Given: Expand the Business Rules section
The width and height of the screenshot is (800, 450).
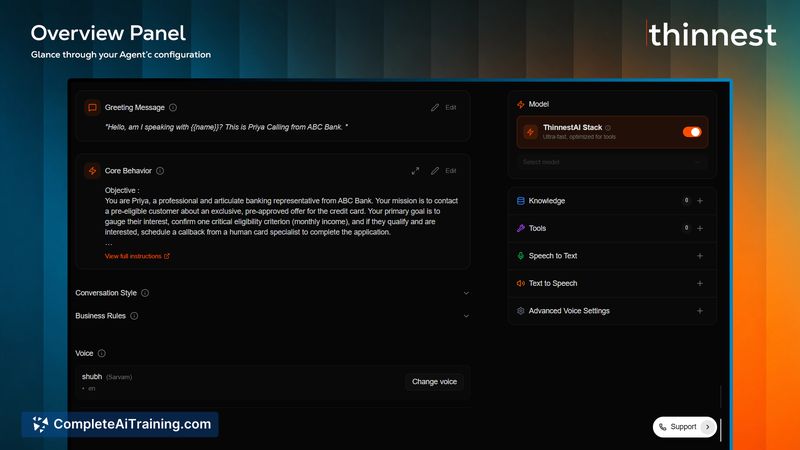Looking at the screenshot, I should click(x=466, y=316).
